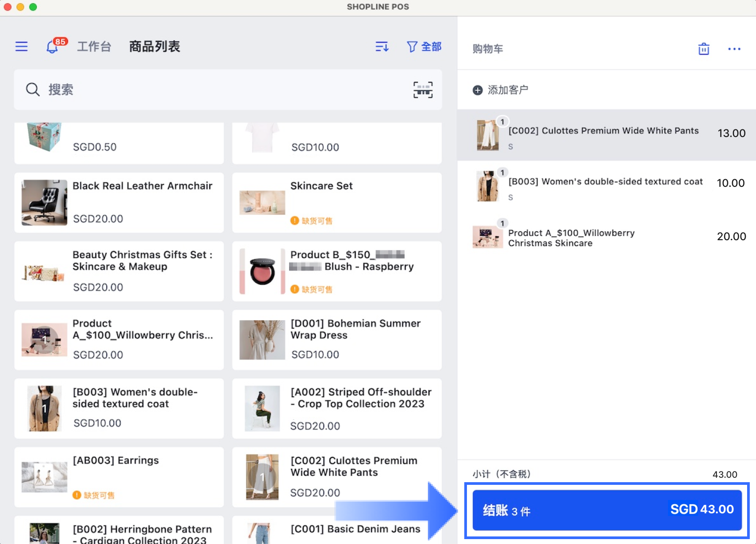Add [D001] Bohemian Summer Wrap Dress
Screen dimensions: 756x544
pyautogui.click(x=337, y=340)
